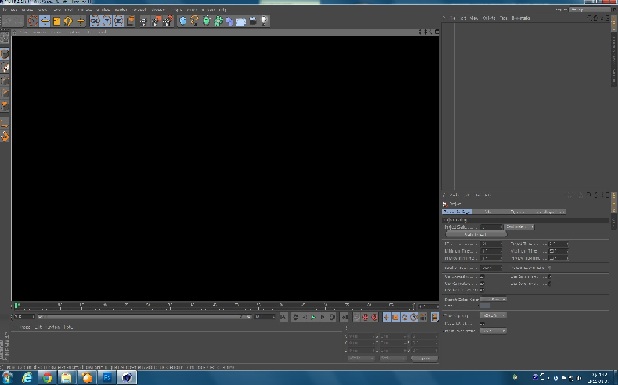The width and height of the screenshot is (618, 385).
Task: Switch to Model mode in left palette
Action: [x=5, y=54]
